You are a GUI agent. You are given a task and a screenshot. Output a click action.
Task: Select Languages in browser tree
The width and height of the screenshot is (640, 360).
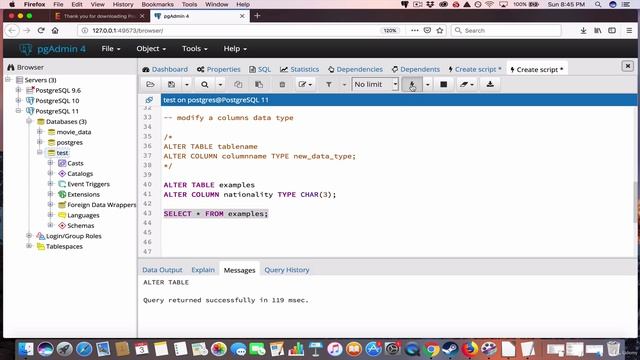[x=83, y=215]
